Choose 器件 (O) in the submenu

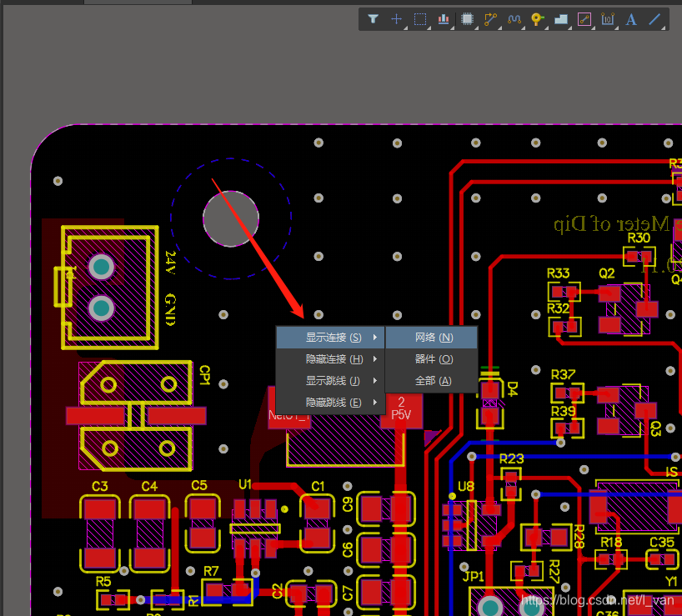[432, 359]
